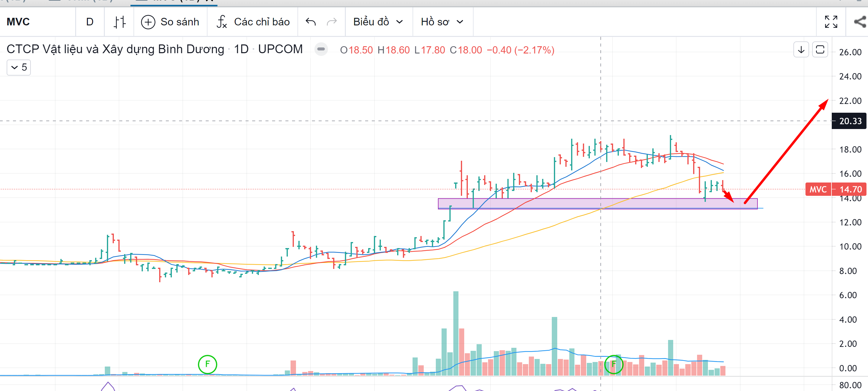Change the D timeframe interval
Viewport: 868px width, 391px height.
click(90, 22)
